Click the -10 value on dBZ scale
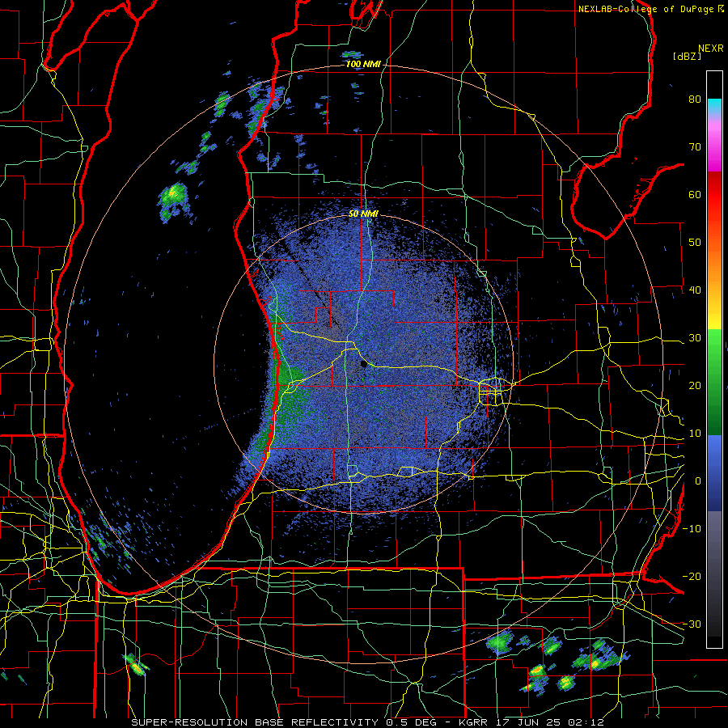This screenshot has width=728, height=728. pos(692,529)
